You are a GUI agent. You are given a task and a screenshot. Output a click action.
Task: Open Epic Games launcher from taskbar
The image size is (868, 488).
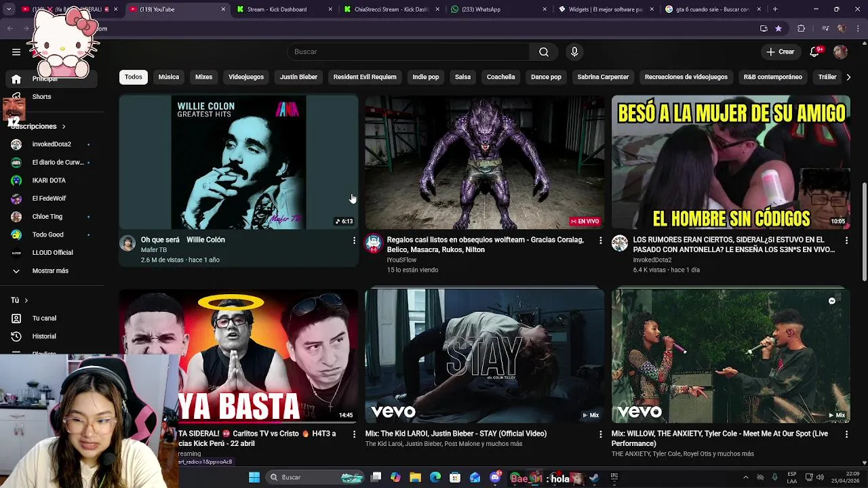(614, 477)
